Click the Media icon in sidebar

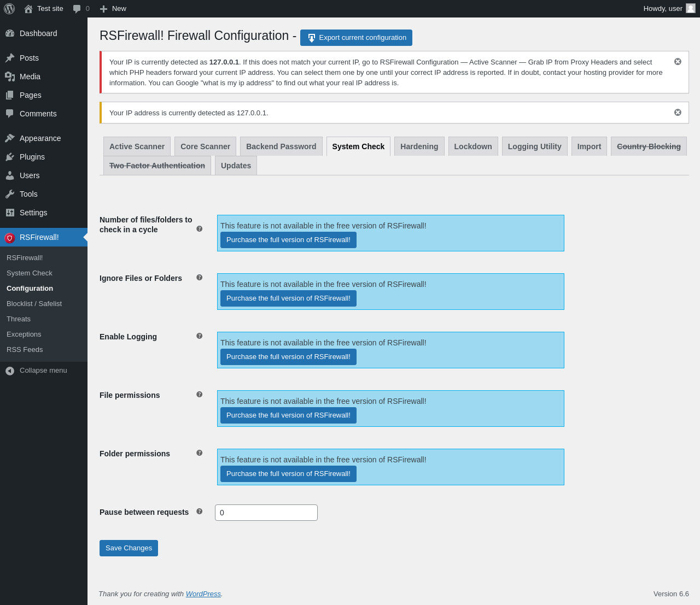[10, 77]
